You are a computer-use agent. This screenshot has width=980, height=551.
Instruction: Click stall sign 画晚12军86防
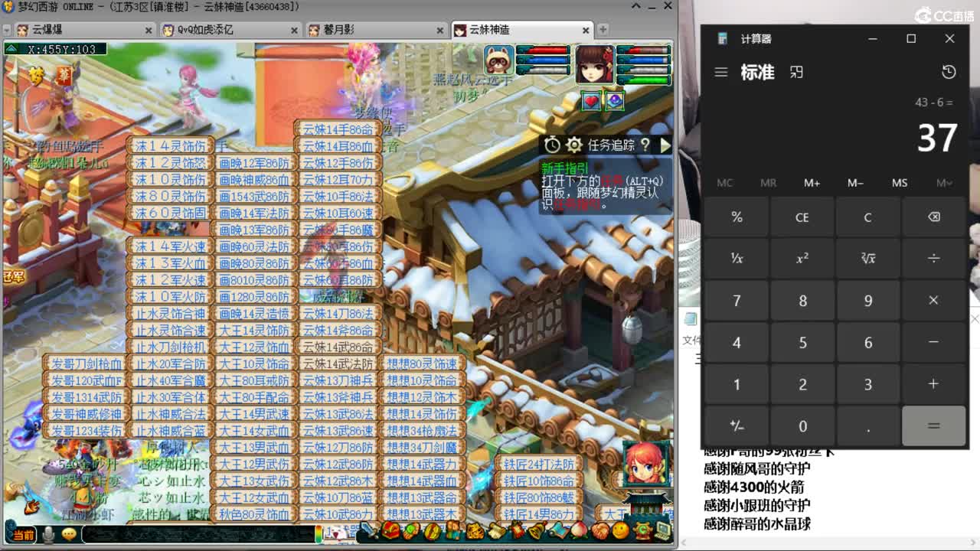coord(254,163)
